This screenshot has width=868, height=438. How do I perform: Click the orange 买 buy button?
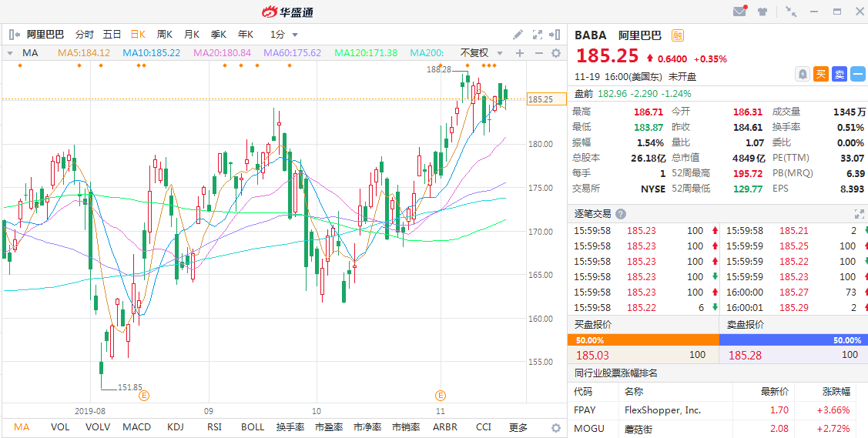tap(821, 74)
